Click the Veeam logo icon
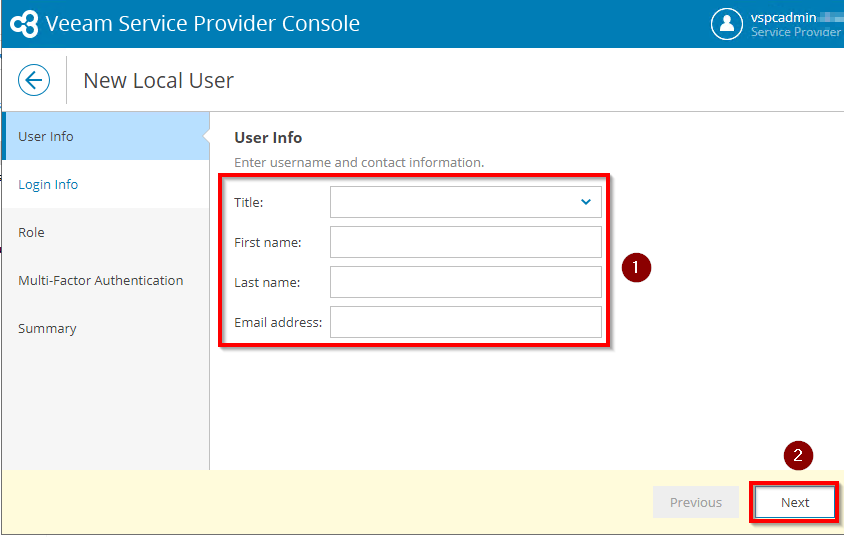 24,24
